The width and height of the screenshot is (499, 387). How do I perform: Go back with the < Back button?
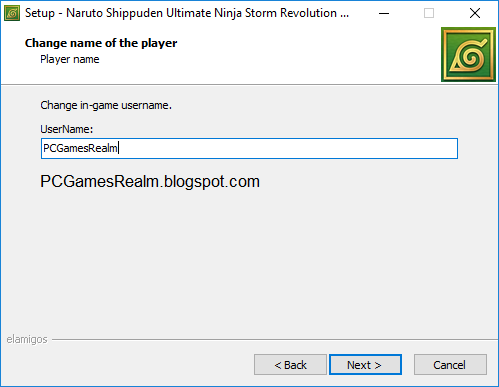290,365
